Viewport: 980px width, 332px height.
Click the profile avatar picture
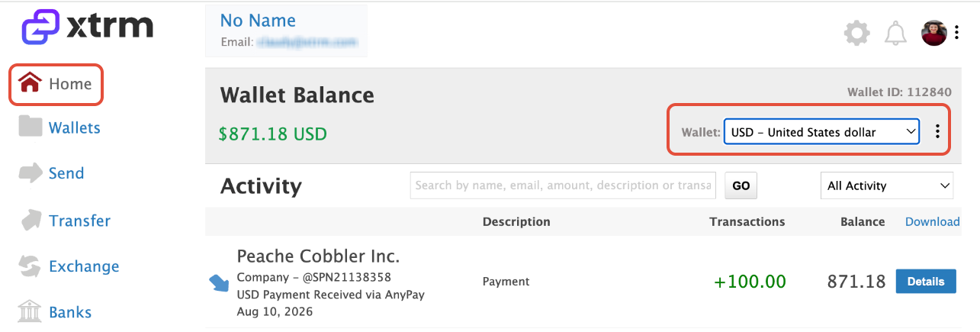[x=934, y=33]
